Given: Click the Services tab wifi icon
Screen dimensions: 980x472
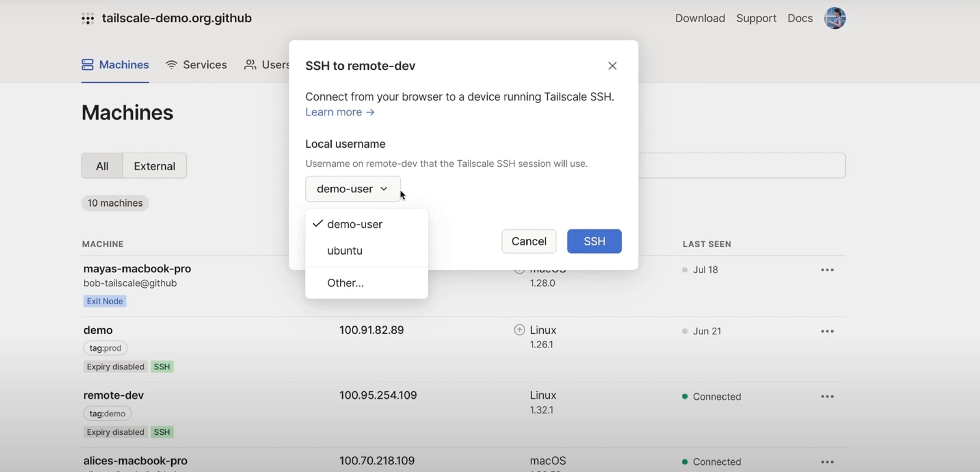Looking at the screenshot, I should pyautogui.click(x=171, y=65).
